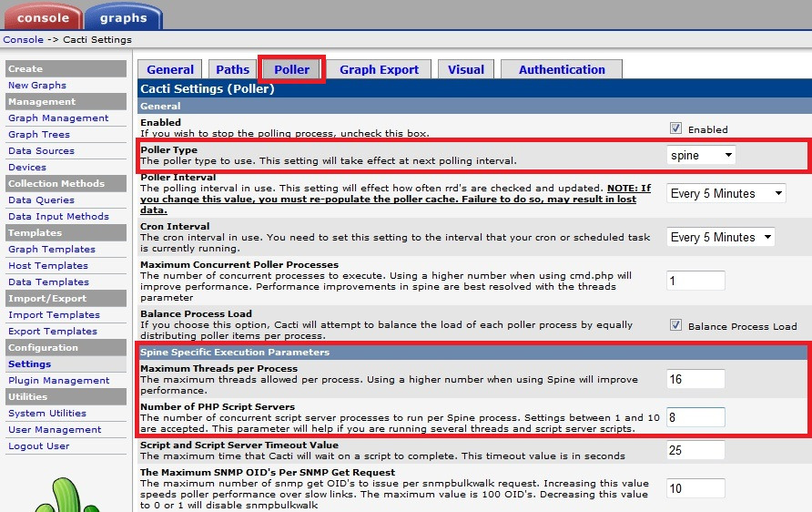Open System Utilities in the sidebar
The image size is (812, 512).
[x=47, y=414]
